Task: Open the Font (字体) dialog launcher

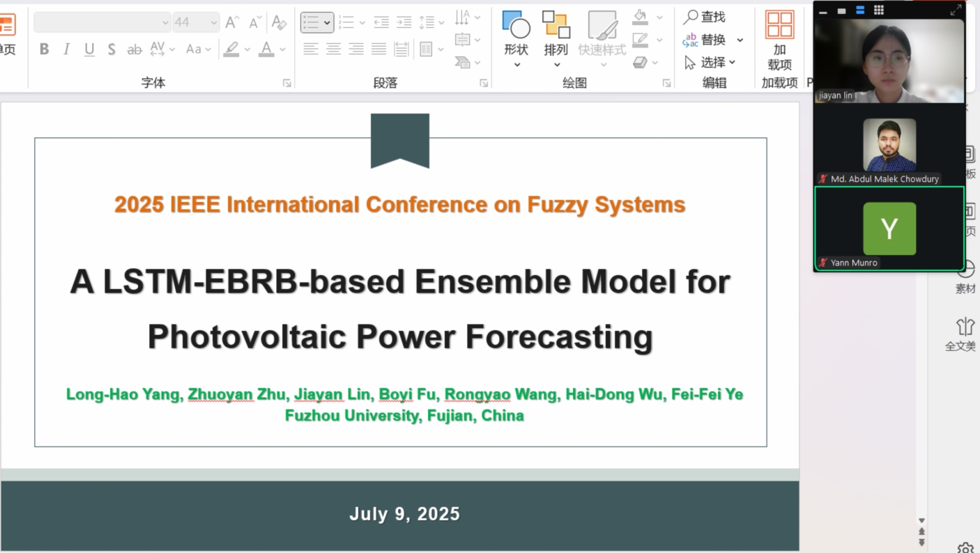Action: tap(286, 83)
